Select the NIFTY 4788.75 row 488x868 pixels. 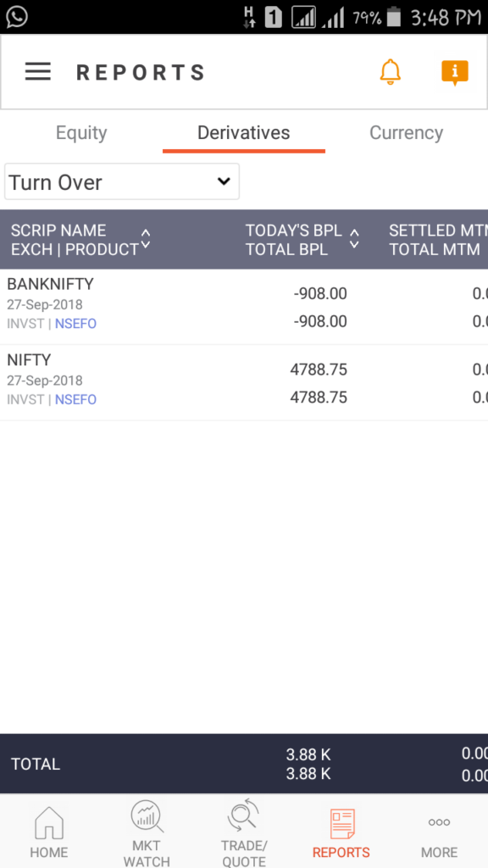pos(244,382)
